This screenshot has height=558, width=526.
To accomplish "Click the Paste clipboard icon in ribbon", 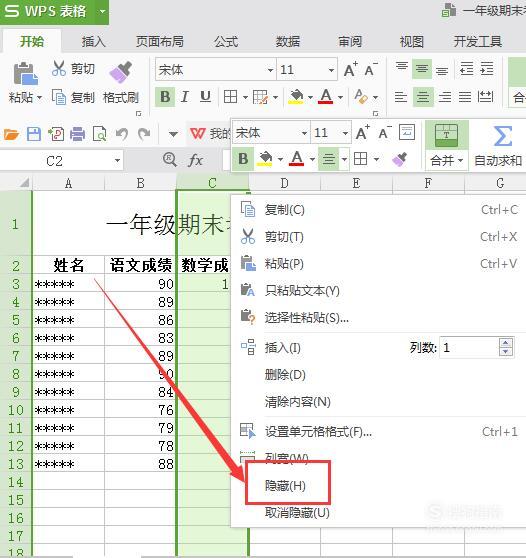I will [x=26, y=73].
